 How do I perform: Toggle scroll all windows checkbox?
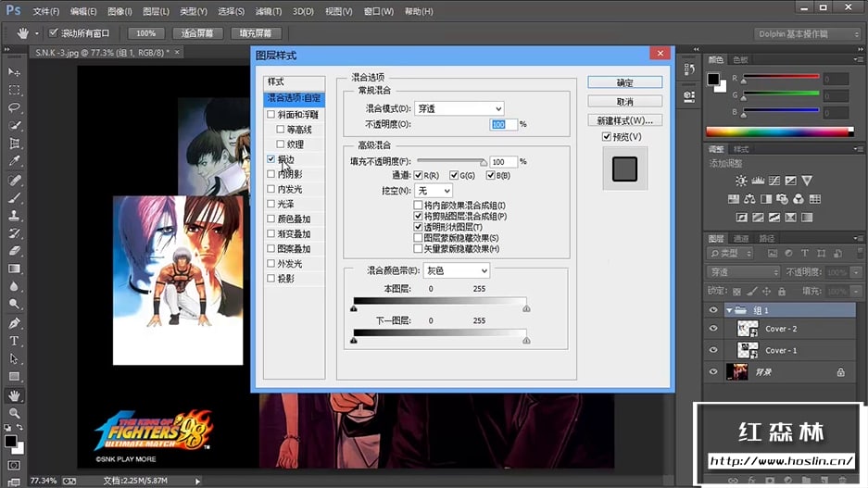click(53, 32)
